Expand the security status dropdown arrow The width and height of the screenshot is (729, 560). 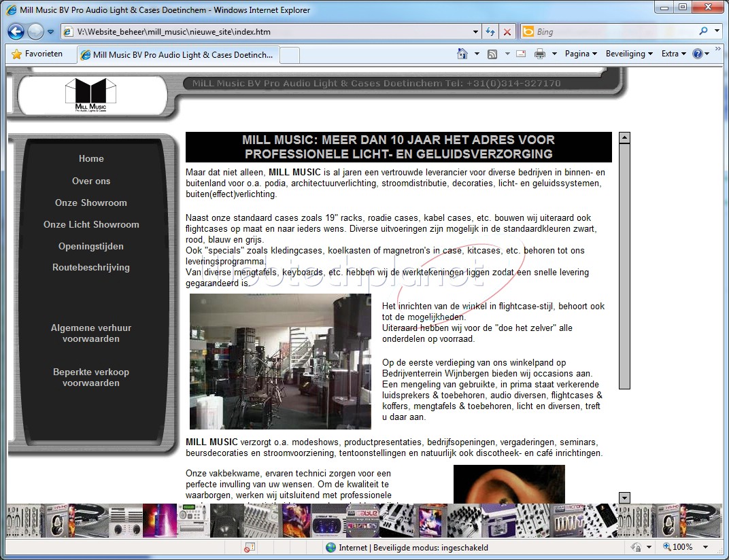(x=649, y=548)
